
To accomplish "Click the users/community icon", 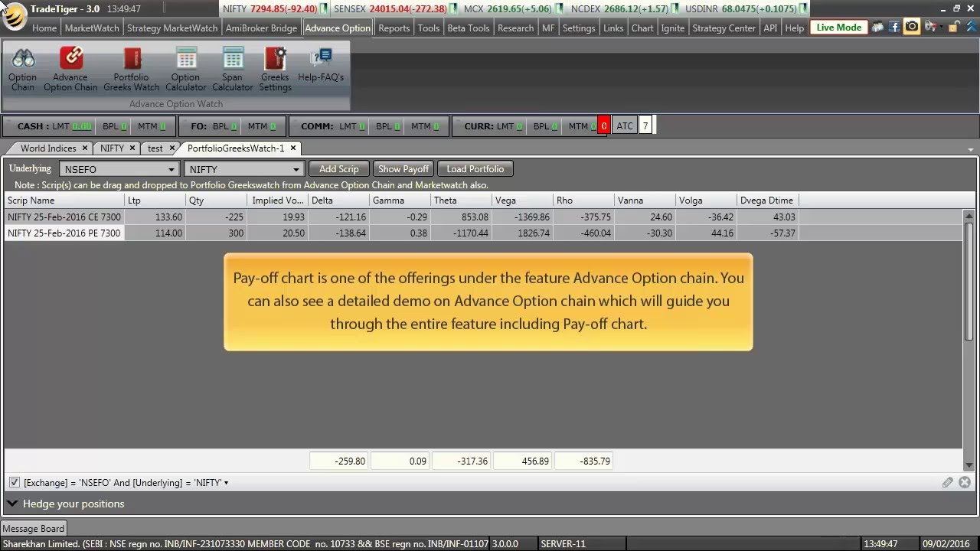I will click(x=877, y=27).
